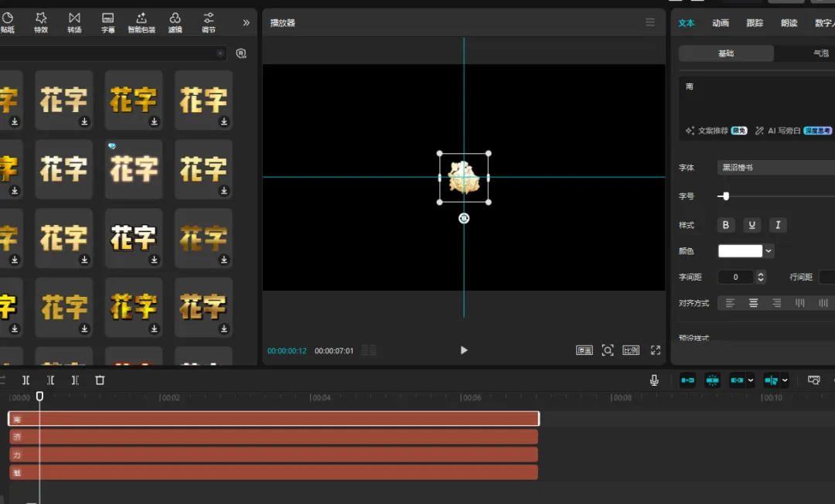
Task: Open the 字幕 captions panel
Action: (x=108, y=23)
